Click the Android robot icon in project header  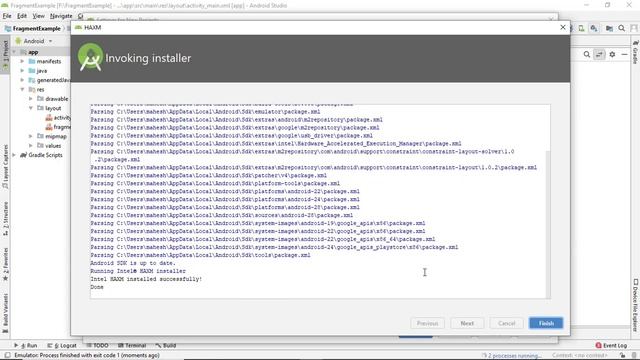(18, 41)
